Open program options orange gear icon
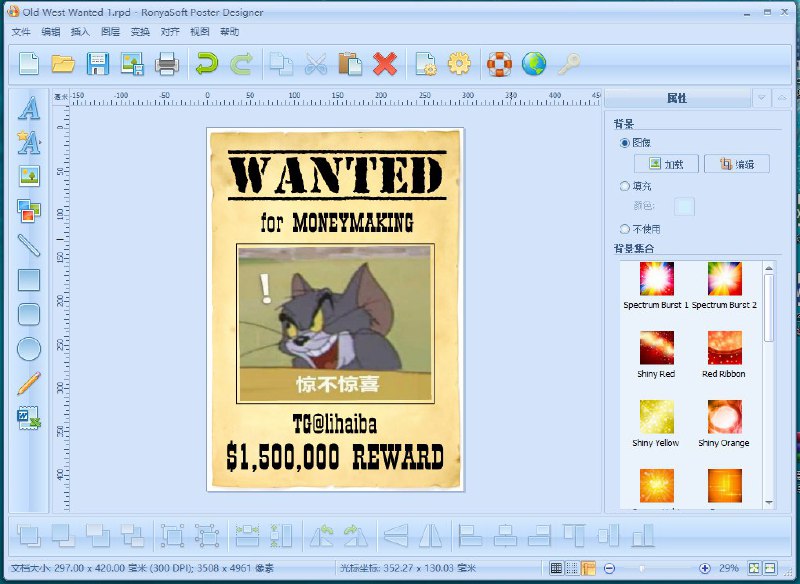Viewport: 800px width, 584px height. [x=459, y=64]
